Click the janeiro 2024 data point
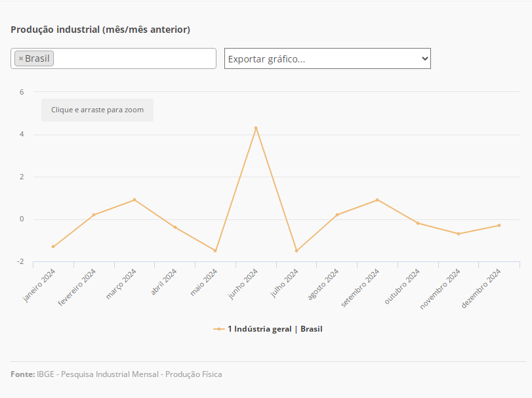532x398 pixels. pos(53,247)
